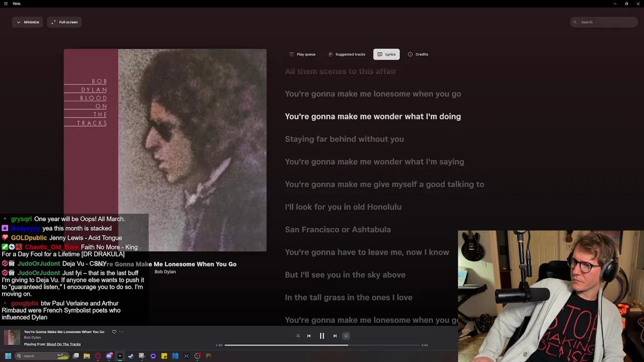644x362 pixels.
Task: Switch to Suggested tracks tab
Action: (x=347, y=54)
